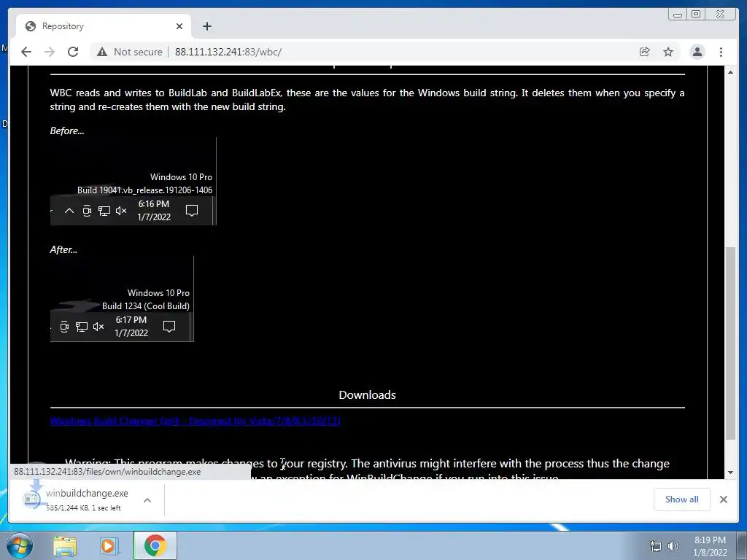Open Chrome's three-dot menu

(x=721, y=52)
